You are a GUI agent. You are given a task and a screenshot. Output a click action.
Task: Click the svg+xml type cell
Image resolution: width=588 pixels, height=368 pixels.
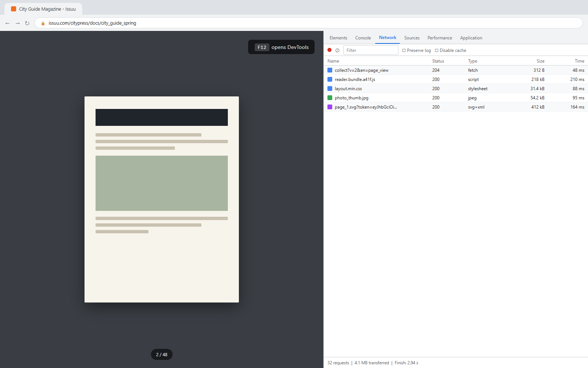click(x=476, y=107)
